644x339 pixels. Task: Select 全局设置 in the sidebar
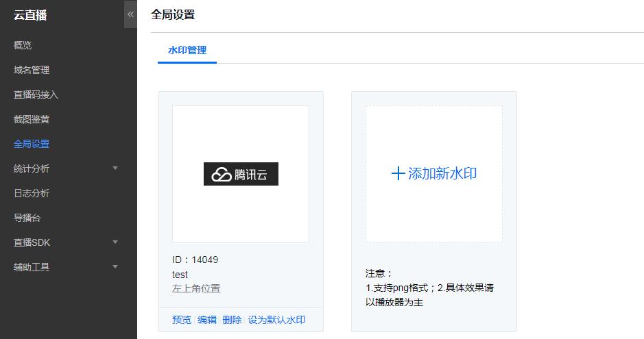[32, 144]
